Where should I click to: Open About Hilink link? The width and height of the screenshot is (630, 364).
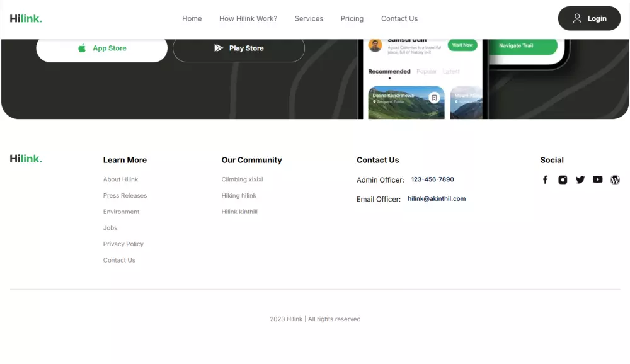[x=120, y=179]
